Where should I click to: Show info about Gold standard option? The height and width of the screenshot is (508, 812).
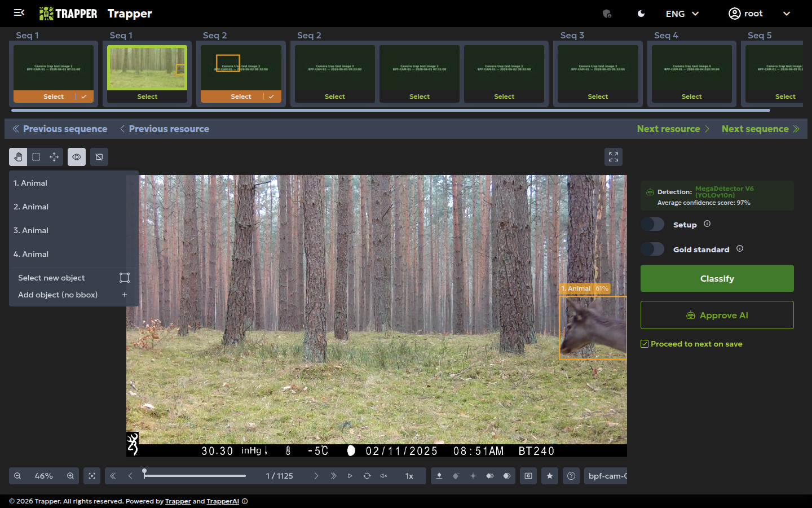740,248
